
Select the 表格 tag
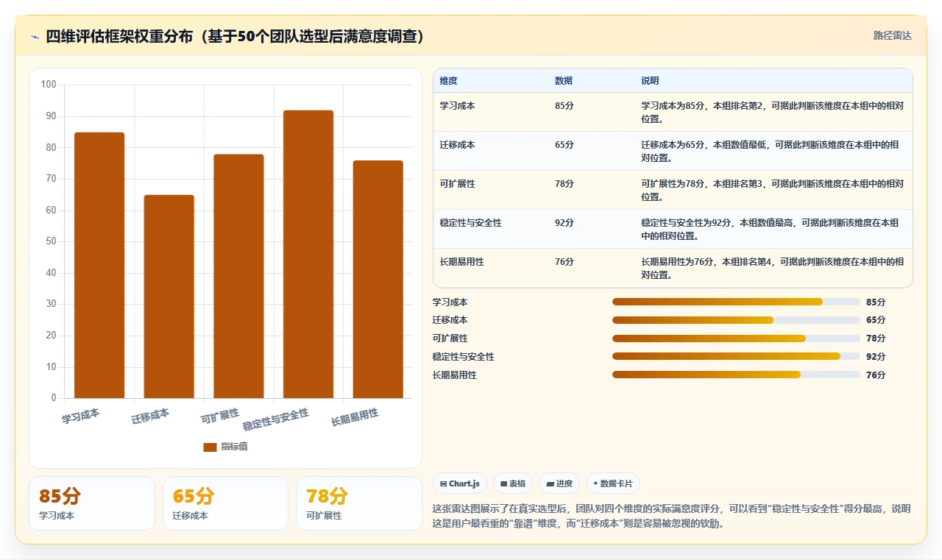pos(512,483)
